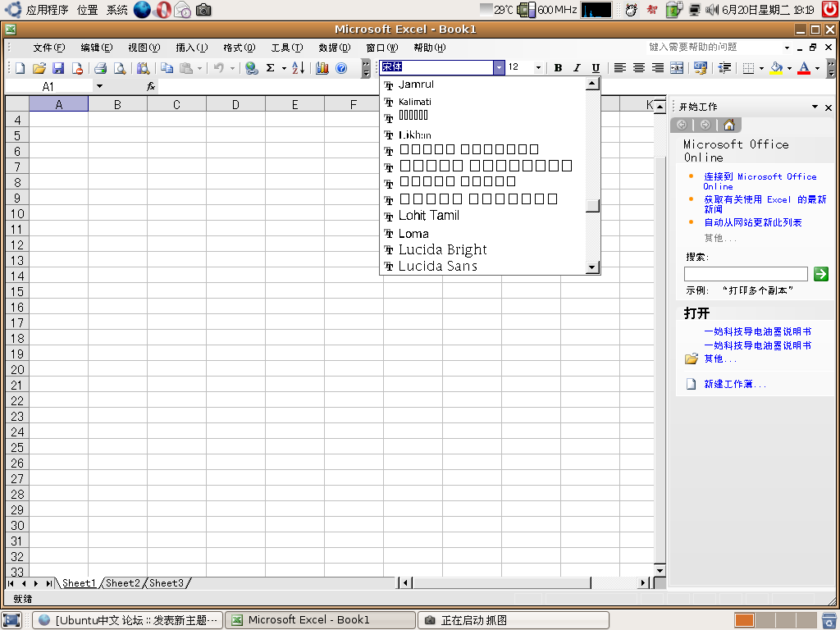
Task: Insert a hyperlink with the globe icon
Action: click(251, 68)
